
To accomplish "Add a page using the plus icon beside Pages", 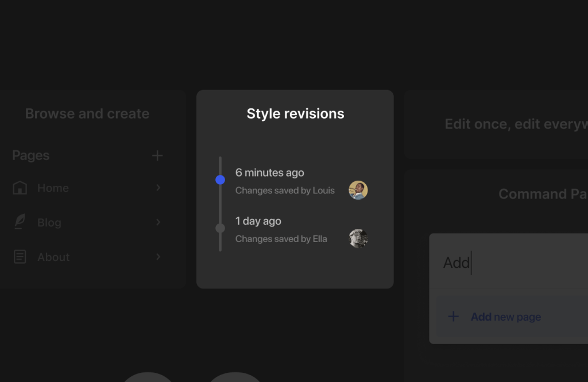I will [x=157, y=155].
